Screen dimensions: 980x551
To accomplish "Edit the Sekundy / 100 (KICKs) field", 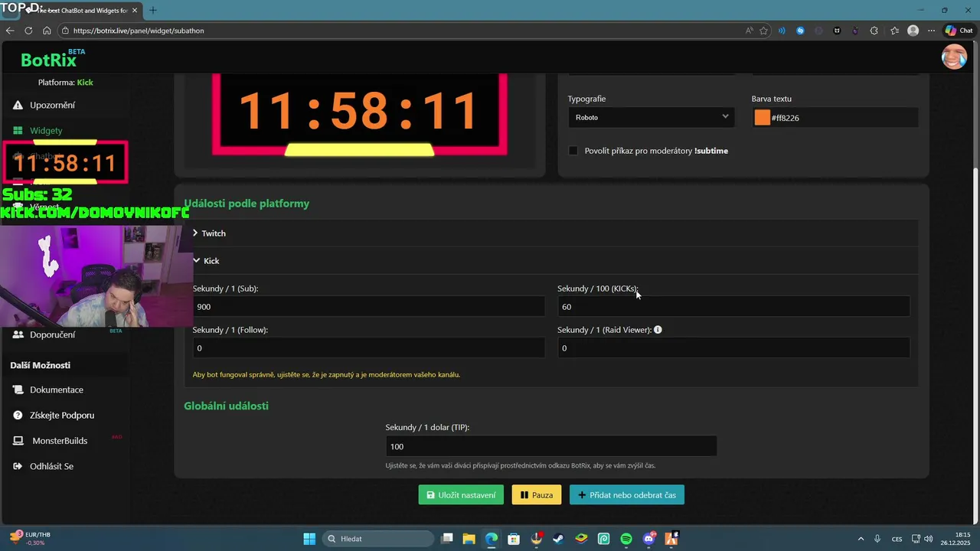I will [733, 306].
